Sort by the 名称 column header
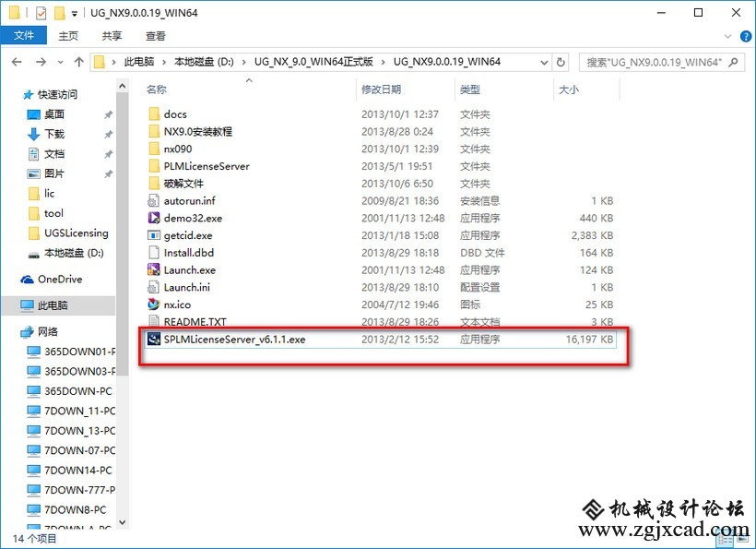This screenshot has height=549, width=756. (156, 90)
